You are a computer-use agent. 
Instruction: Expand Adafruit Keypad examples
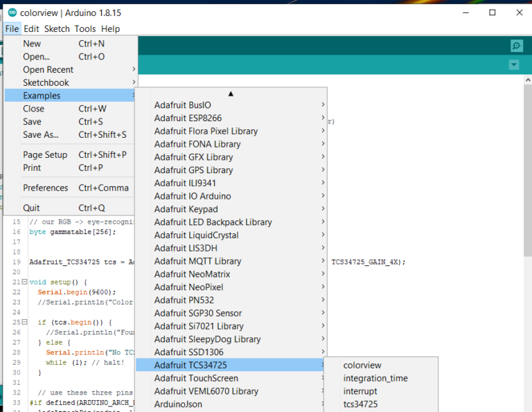[x=231, y=209]
